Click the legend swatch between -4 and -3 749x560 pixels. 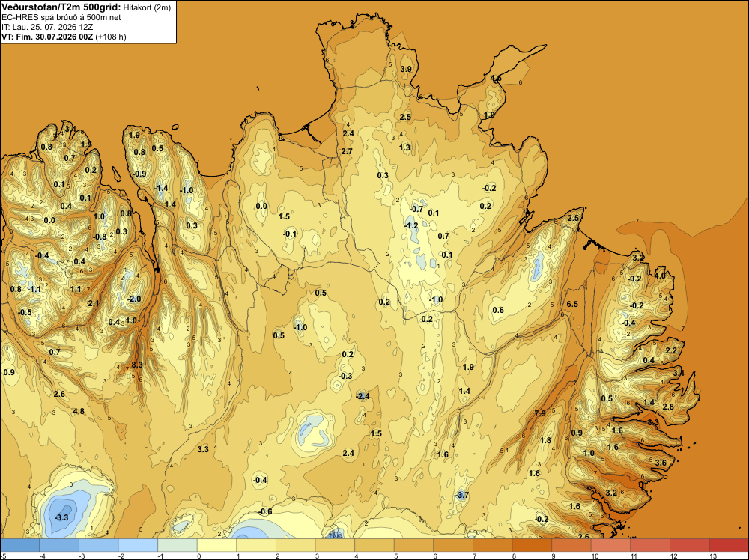pyautogui.click(x=59, y=545)
